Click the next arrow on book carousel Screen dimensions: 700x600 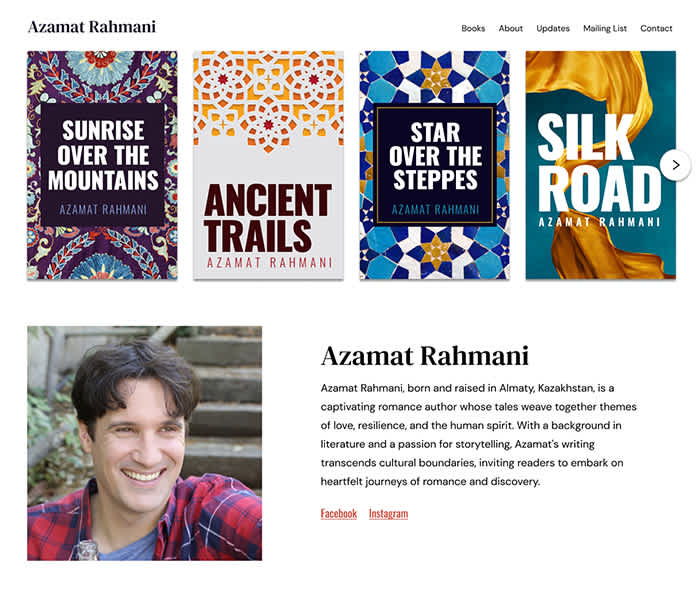pos(676,165)
